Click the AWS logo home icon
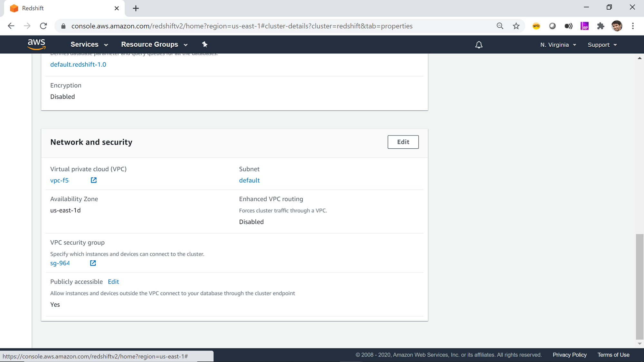The width and height of the screenshot is (644, 362). click(36, 44)
